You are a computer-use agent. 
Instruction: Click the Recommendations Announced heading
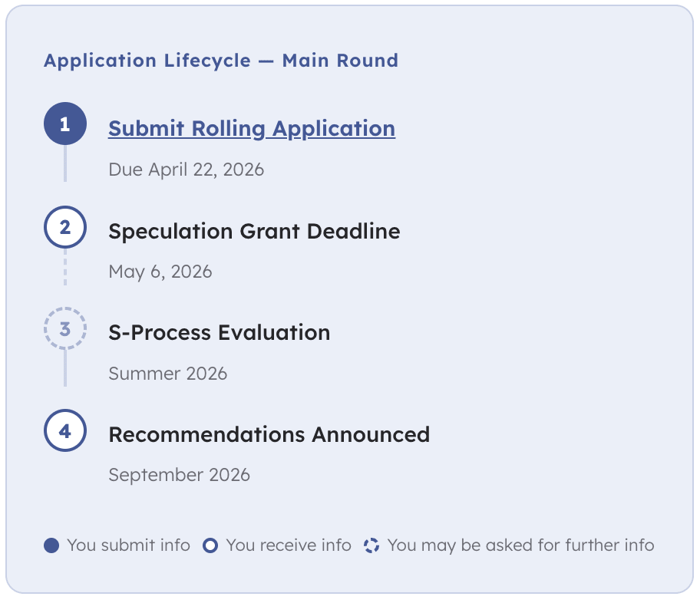[269, 434]
